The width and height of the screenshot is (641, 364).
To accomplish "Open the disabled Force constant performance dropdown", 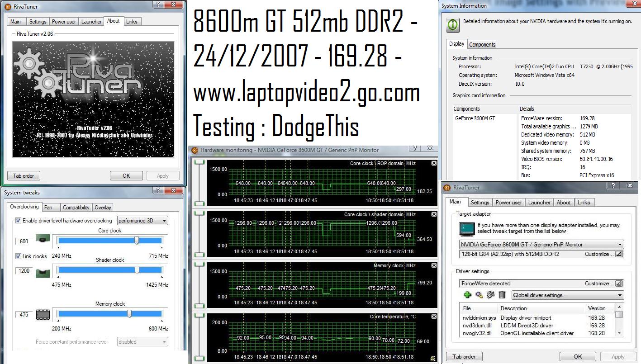I will (142, 342).
